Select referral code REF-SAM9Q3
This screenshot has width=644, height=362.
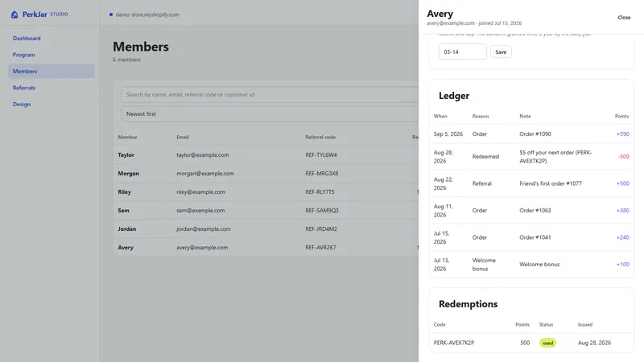coord(321,210)
